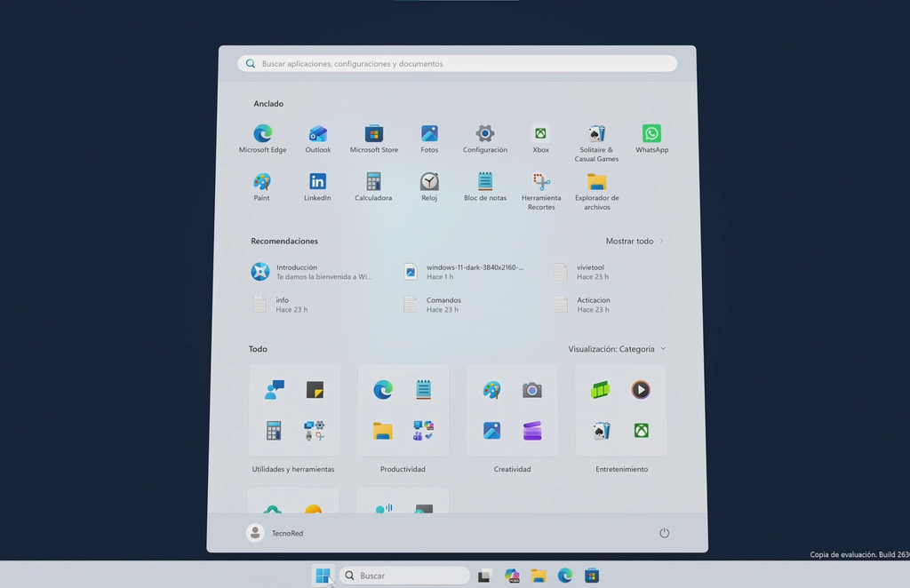Open the tools group icon in Utilidades
The width and height of the screenshot is (910, 588).
click(315, 431)
